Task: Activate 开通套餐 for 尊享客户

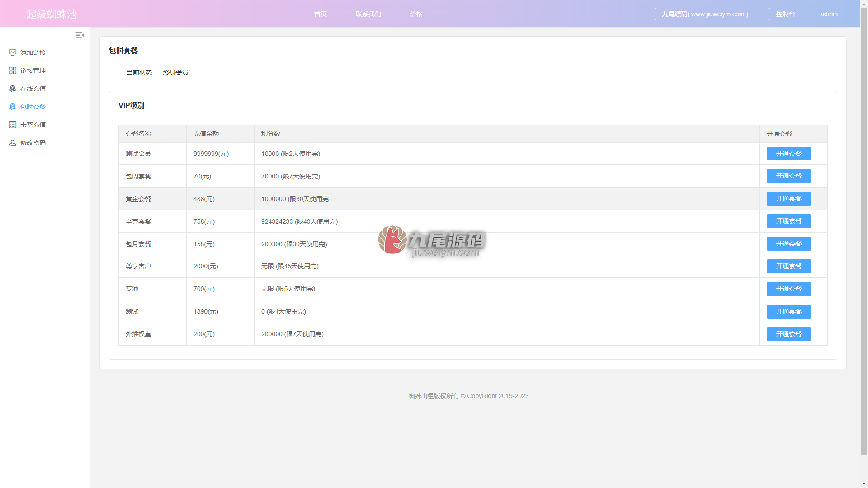Action: [789, 267]
